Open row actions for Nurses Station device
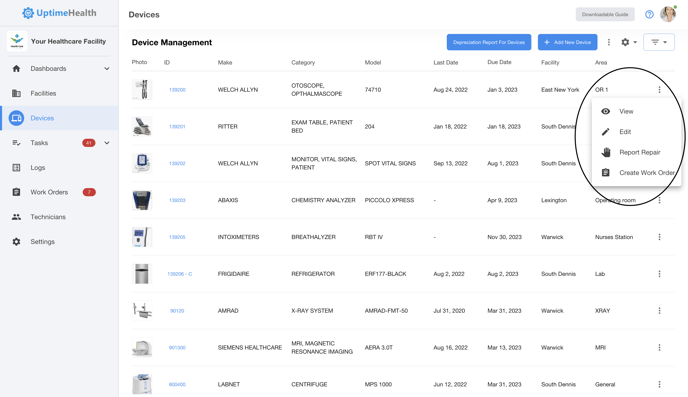 click(659, 237)
